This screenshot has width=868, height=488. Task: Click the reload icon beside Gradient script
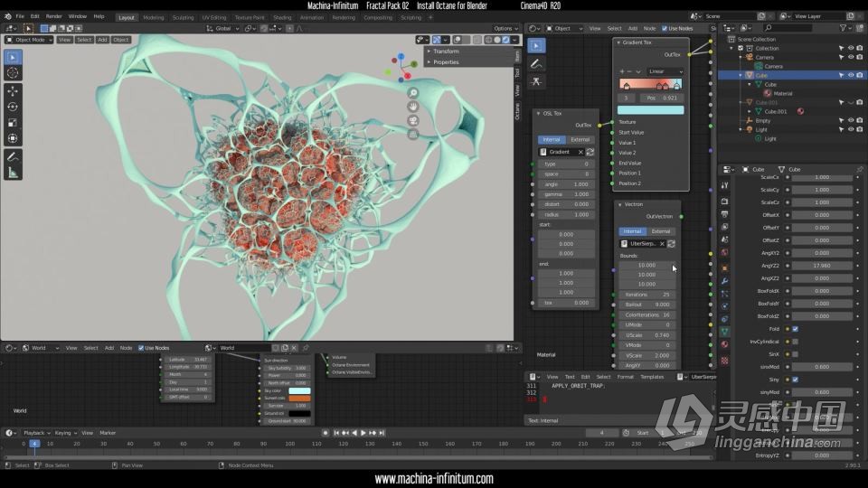590,152
